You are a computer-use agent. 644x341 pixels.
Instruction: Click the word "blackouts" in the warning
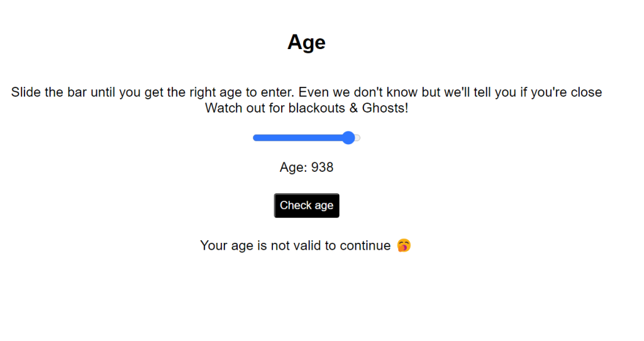(314, 108)
